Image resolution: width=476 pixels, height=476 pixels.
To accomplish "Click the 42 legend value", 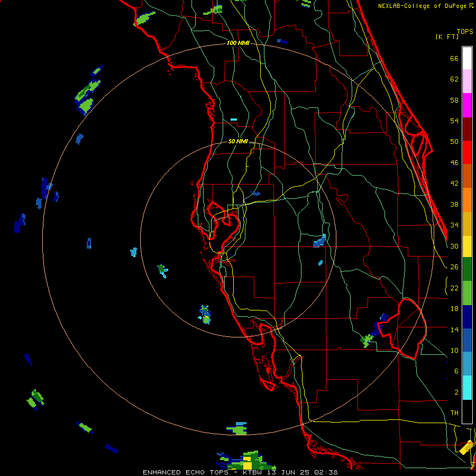I will click(x=454, y=184).
